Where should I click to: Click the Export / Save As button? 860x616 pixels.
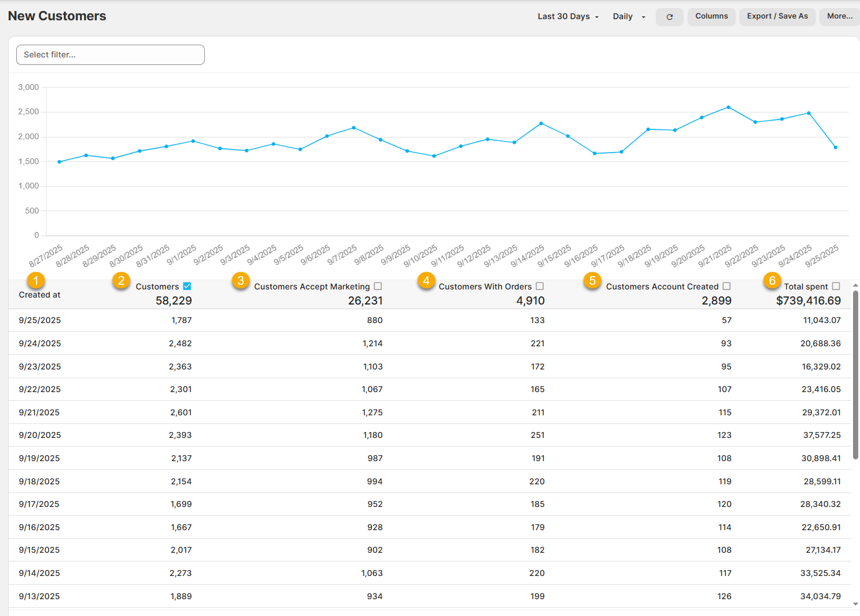777,16
